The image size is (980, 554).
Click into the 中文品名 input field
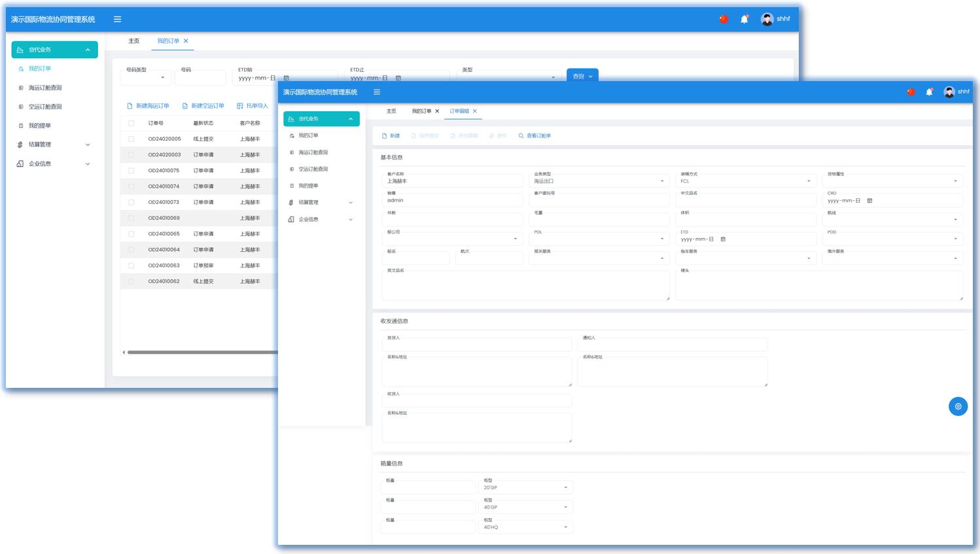coord(745,201)
